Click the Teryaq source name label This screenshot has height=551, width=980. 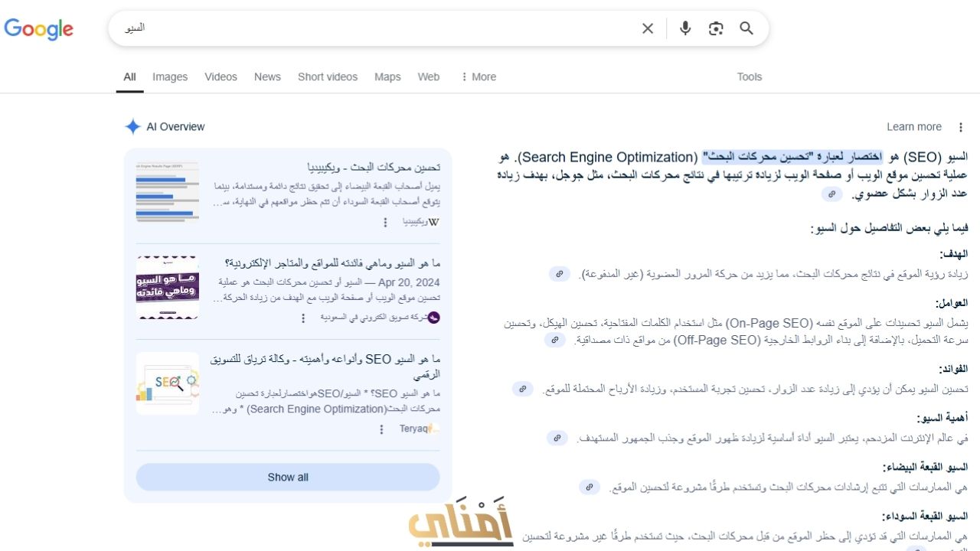point(412,429)
